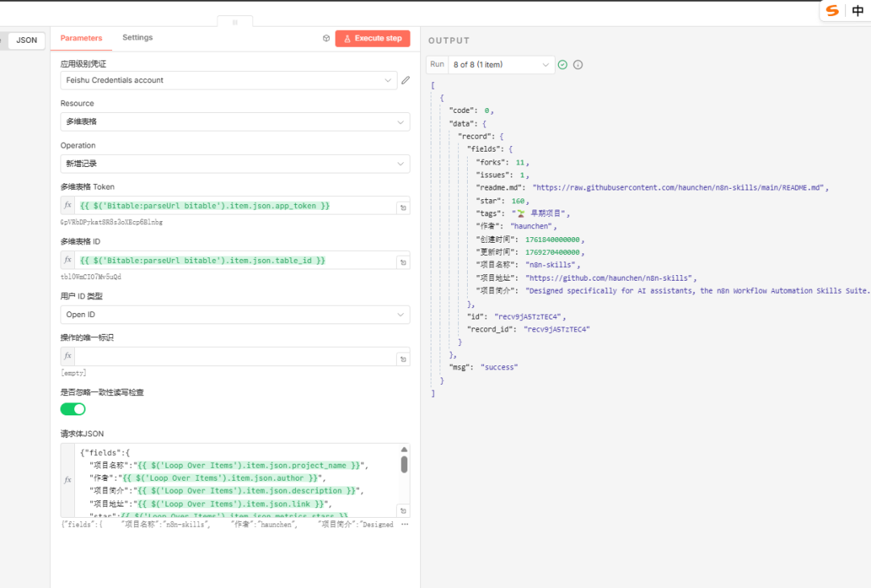Viewport: 871px width, 588px height.
Task: Click the 操作的唯一标识 empty input field
Action: point(234,357)
